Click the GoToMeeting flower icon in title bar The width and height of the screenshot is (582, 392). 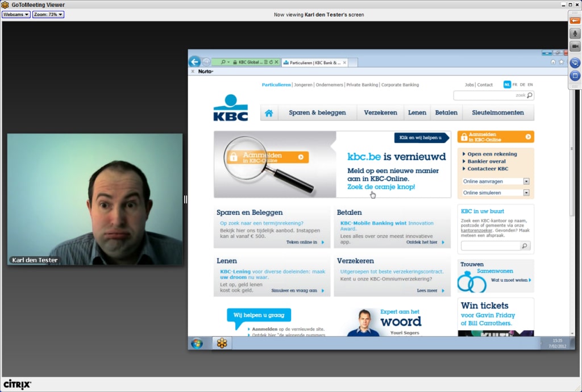(5, 5)
